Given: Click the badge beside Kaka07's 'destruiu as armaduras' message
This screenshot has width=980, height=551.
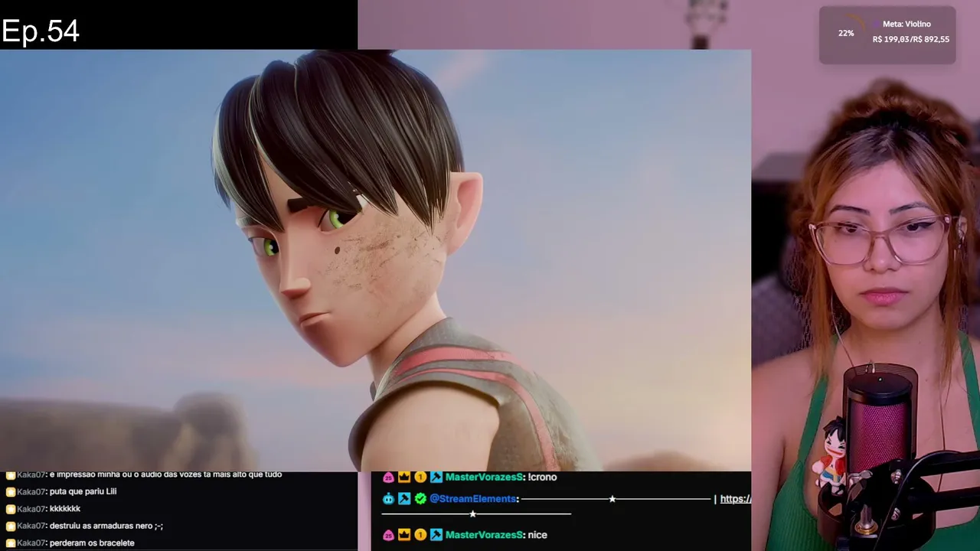Looking at the screenshot, I should point(11,527).
